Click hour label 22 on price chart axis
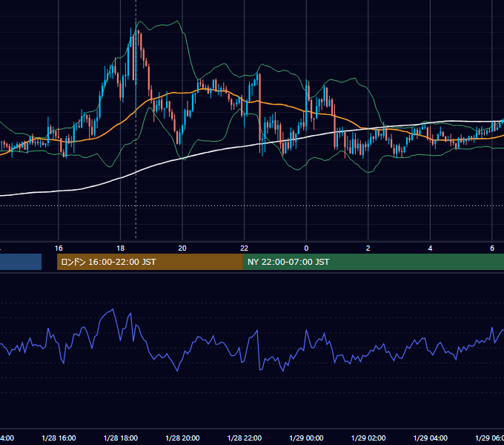 [245, 248]
